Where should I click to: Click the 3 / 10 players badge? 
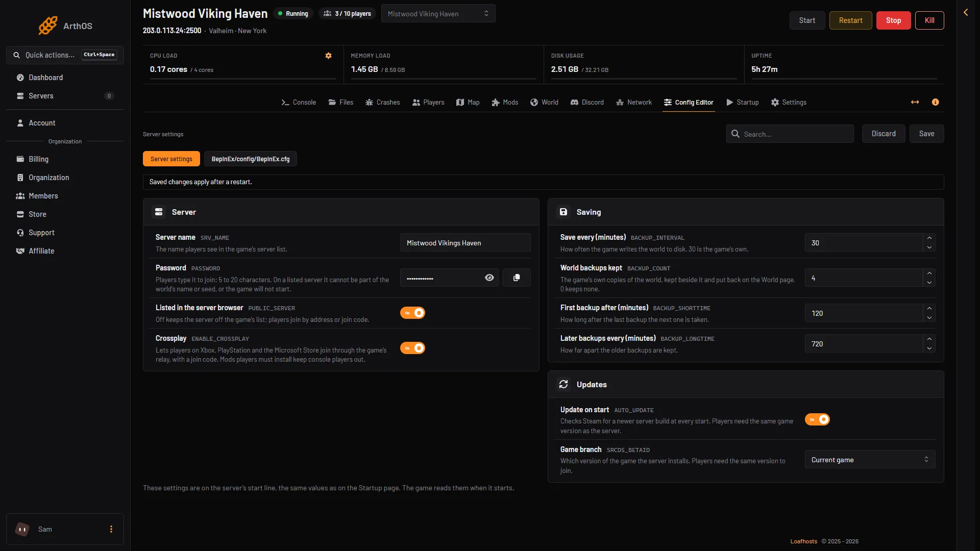(x=348, y=14)
